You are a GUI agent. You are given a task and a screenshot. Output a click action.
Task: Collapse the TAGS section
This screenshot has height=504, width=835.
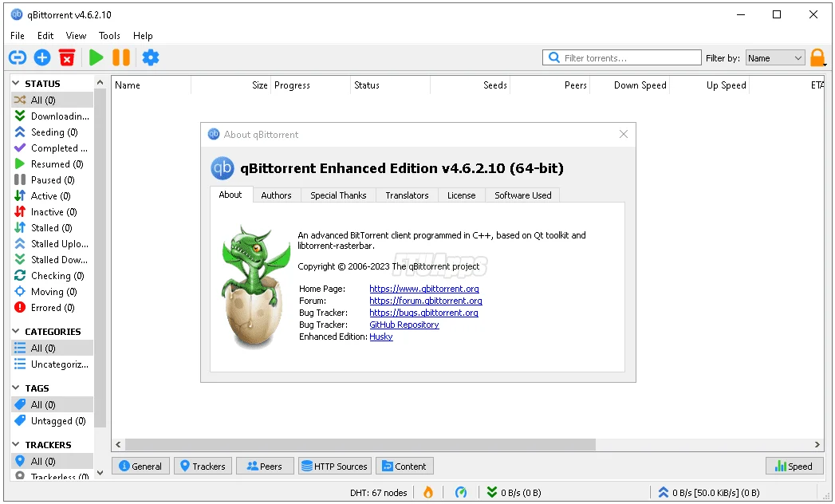point(16,388)
